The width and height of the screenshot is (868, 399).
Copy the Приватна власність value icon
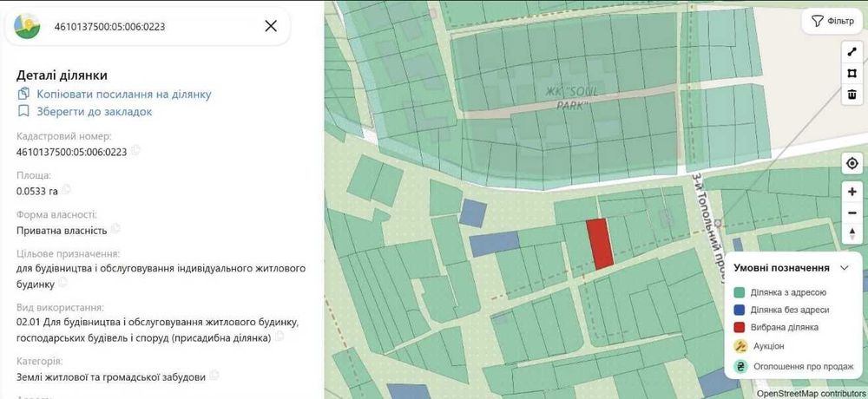tap(115, 228)
